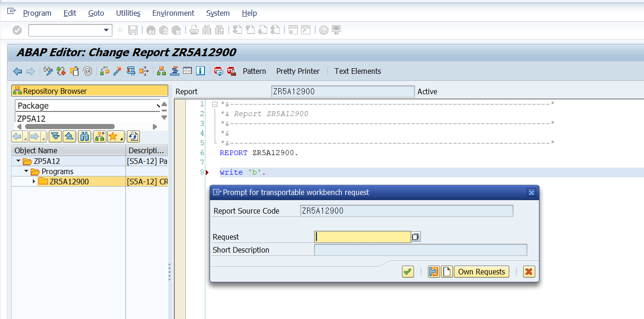Open the Utilities menu
The image size is (644, 319).
(x=128, y=13)
